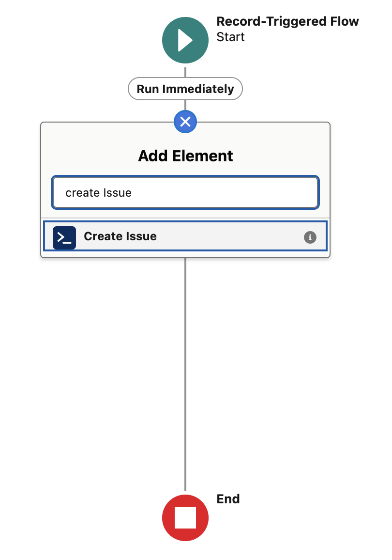The width and height of the screenshot is (392, 560).
Task: Click the Start label under the flow title
Action: (230, 37)
